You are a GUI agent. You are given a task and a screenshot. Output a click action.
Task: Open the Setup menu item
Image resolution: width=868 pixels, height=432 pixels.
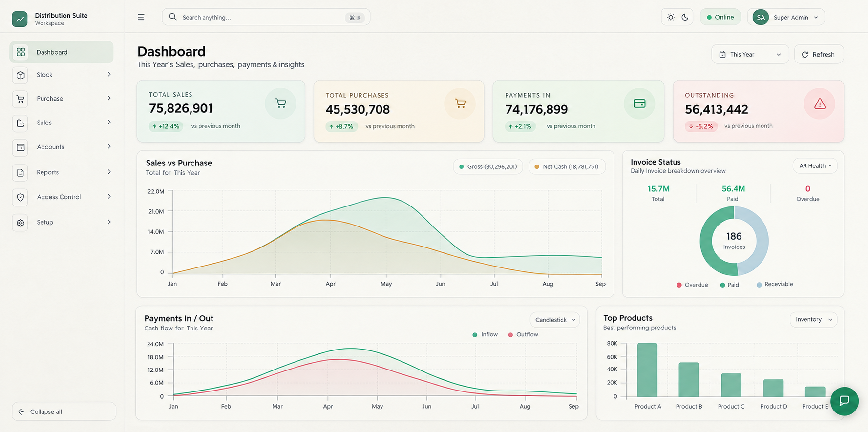point(62,222)
